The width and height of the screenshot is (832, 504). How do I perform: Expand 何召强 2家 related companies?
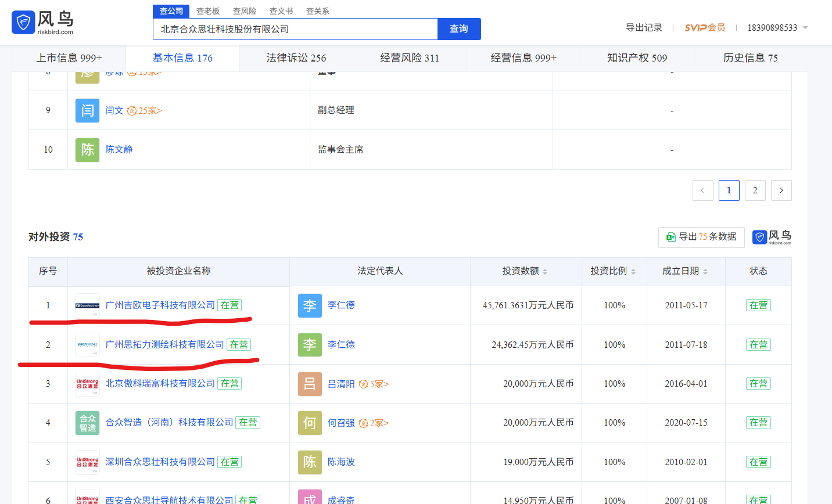click(x=374, y=423)
